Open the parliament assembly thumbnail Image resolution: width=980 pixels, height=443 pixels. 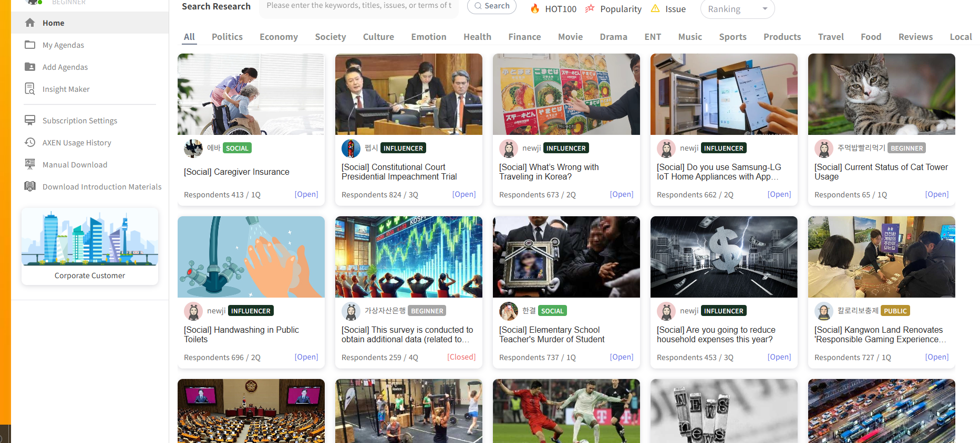(251, 411)
